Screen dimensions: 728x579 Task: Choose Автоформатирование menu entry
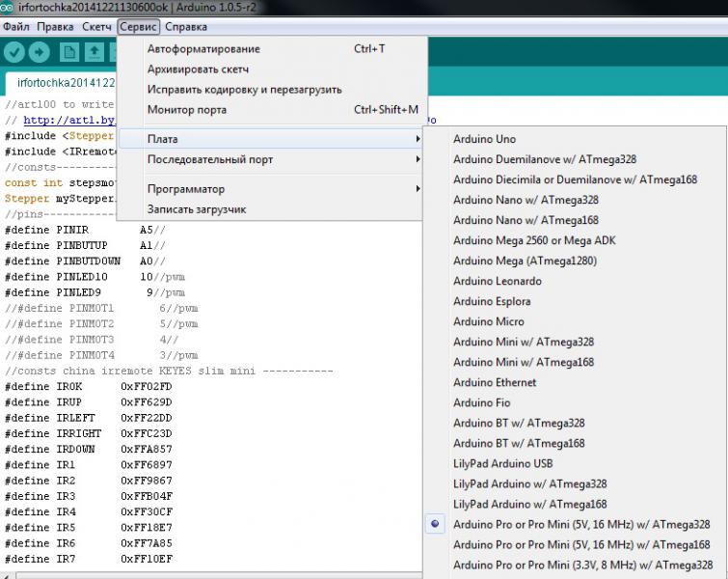[270, 49]
